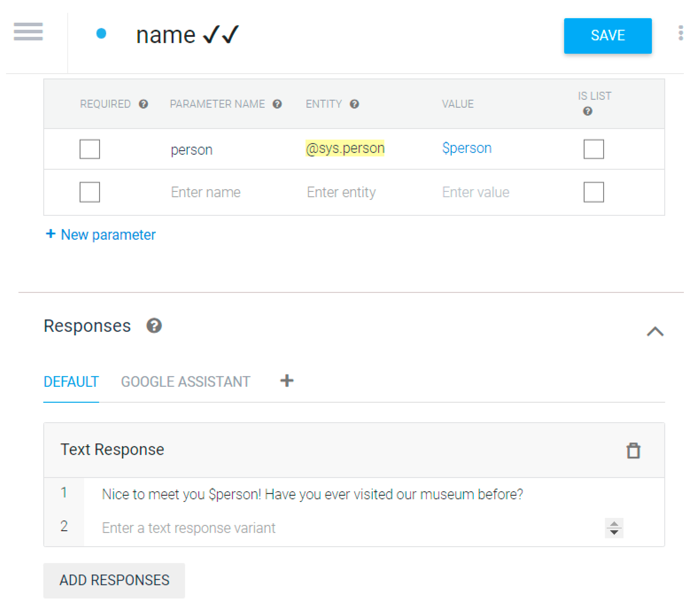Click help icon under IS LIST header
Viewport: 700px width, 608px height.
(587, 111)
